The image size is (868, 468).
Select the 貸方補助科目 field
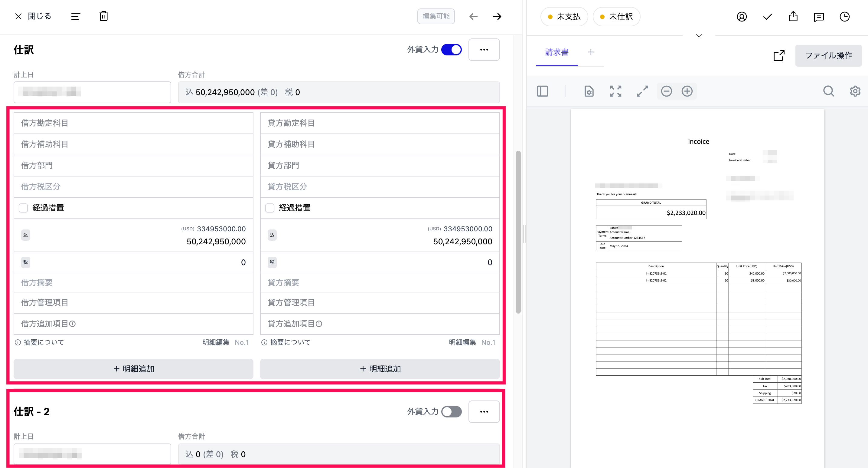tap(380, 144)
